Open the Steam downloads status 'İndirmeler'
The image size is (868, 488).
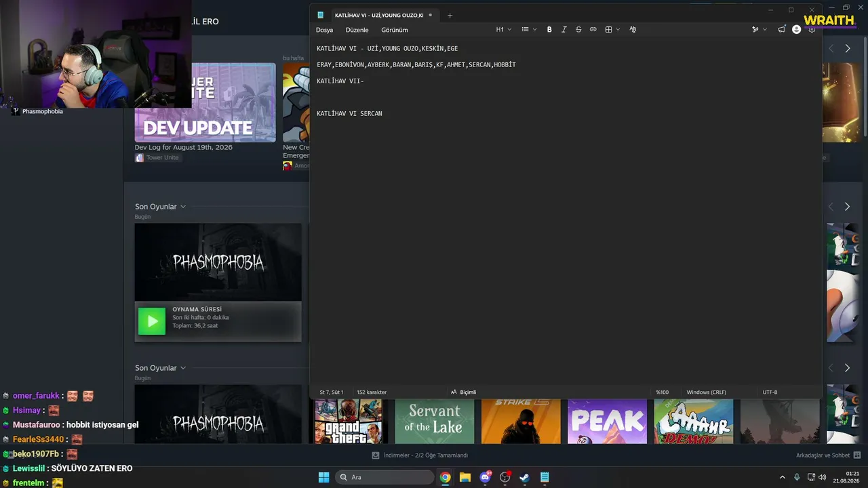pos(420,455)
